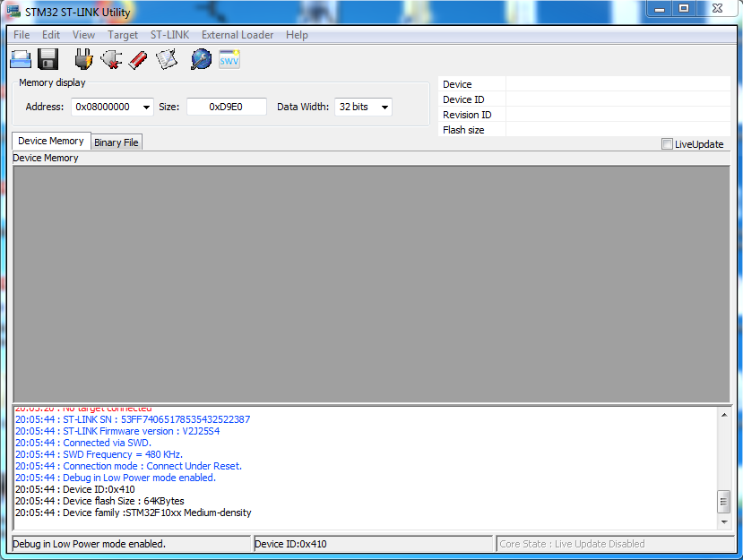Click the log line 'Device ID:0x410'
The height and width of the screenshot is (560, 743).
[75, 489]
